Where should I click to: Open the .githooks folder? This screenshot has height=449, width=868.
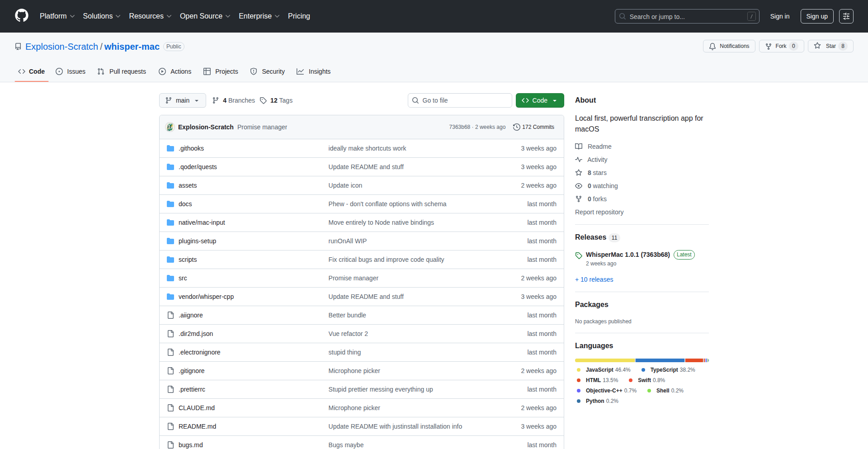pos(191,148)
